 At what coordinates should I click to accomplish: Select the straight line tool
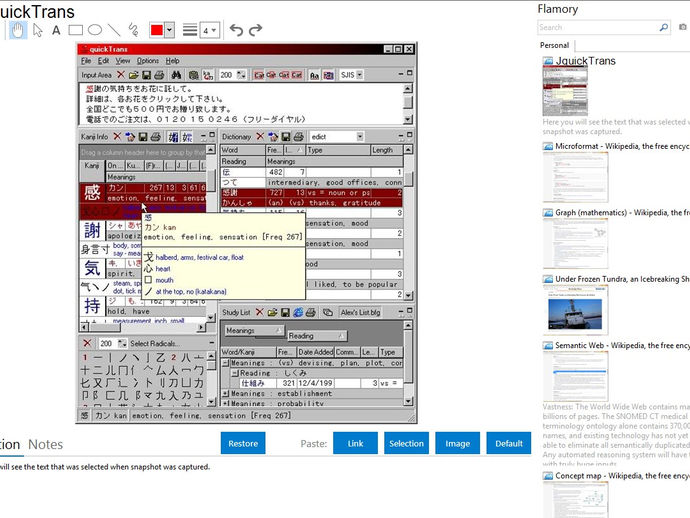click(x=114, y=30)
